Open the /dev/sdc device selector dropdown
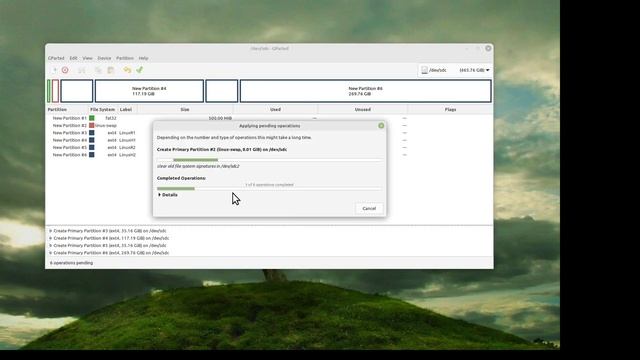The image size is (640, 360). (455, 70)
